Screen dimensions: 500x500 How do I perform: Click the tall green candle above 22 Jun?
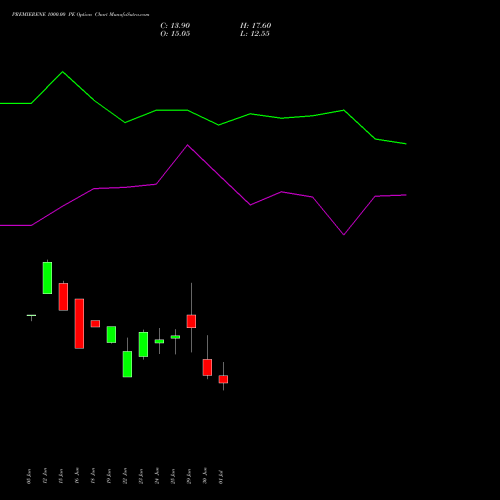click(127, 364)
